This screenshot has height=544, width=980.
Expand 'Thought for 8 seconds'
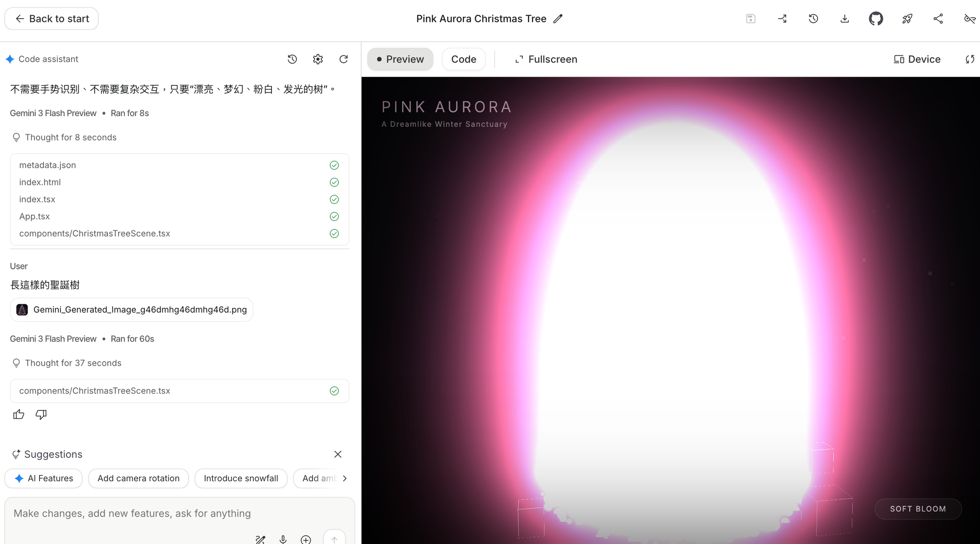[x=71, y=138]
